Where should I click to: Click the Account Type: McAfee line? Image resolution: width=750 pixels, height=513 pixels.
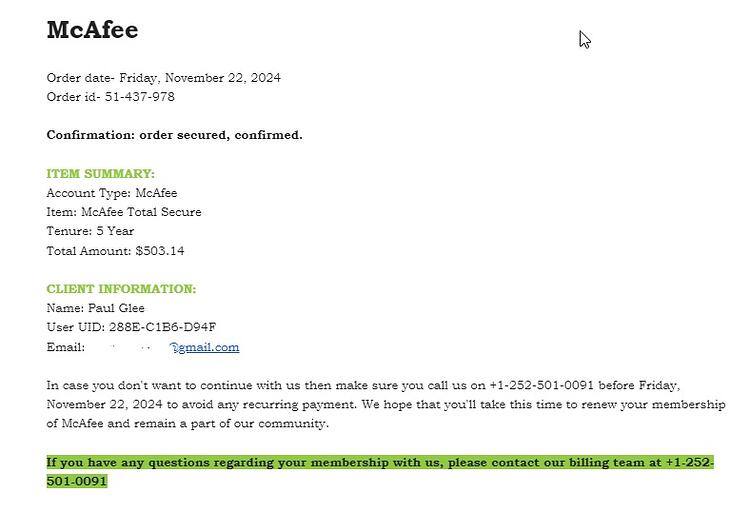coord(112,193)
